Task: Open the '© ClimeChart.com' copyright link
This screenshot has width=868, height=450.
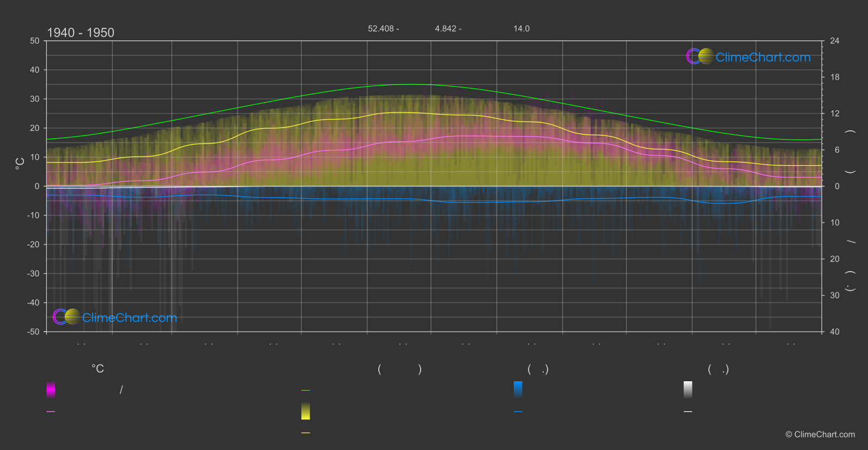Action: pyautogui.click(x=820, y=434)
